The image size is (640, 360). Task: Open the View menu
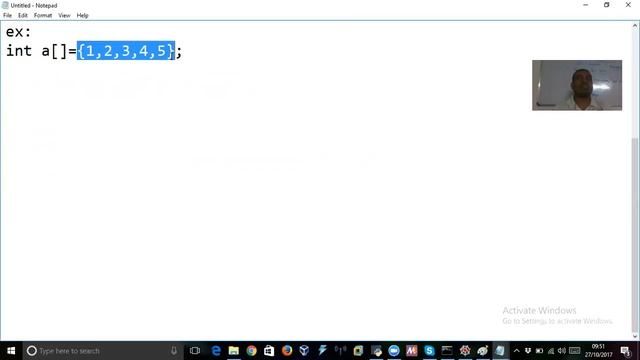[64, 16]
